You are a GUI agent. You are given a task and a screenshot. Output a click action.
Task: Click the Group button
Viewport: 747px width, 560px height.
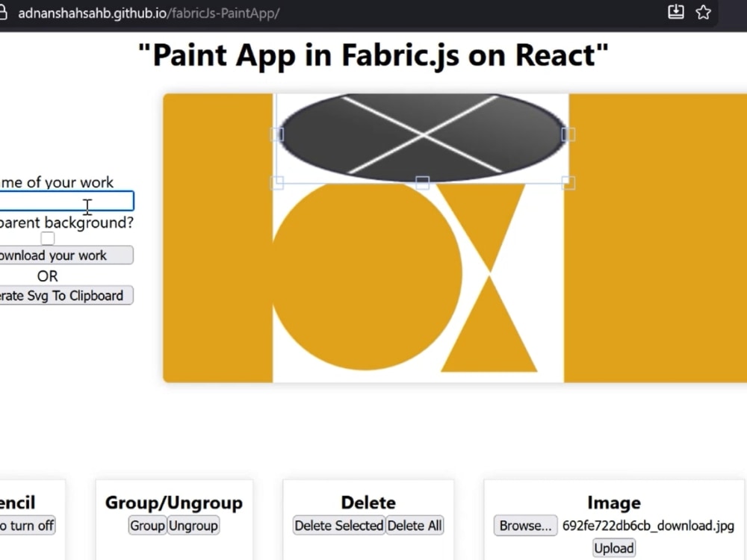pos(147,526)
